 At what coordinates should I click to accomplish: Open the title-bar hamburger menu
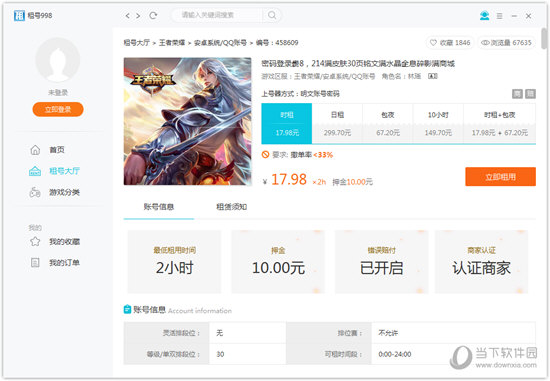[499, 16]
